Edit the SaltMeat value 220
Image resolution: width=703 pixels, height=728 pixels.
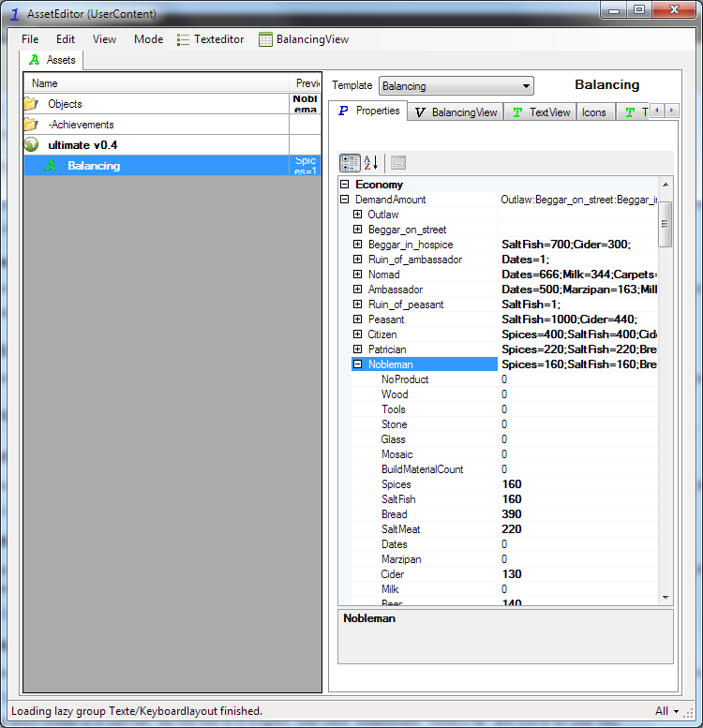coord(578,528)
